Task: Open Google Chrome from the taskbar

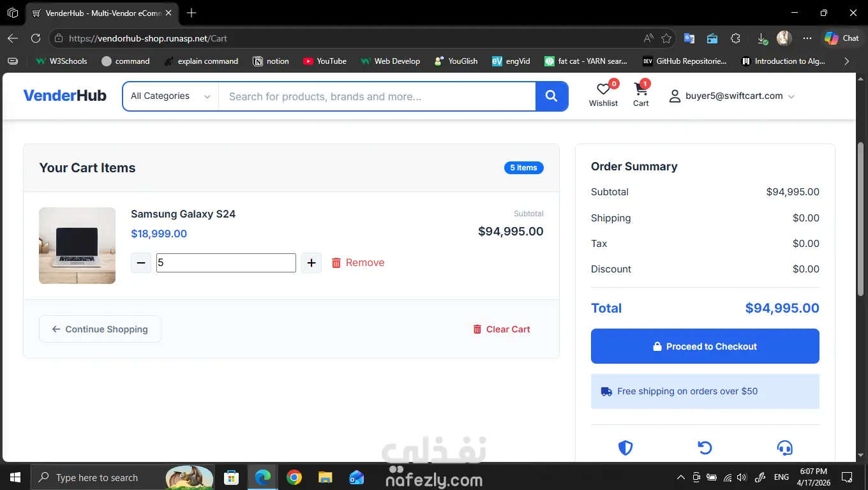Action: click(x=294, y=477)
